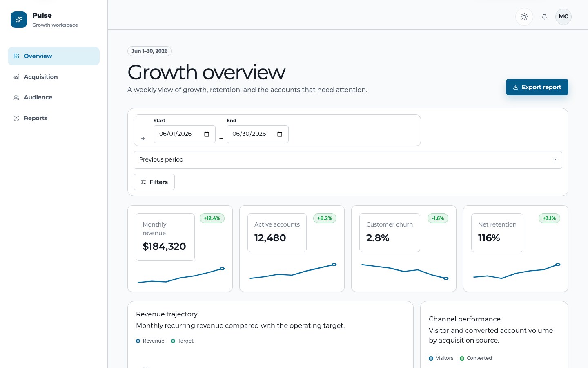The height and width of the screenshot is (368, 588).
Task: Click the Monthly revenue sparkline end point
Action: (x=222, y=269)
